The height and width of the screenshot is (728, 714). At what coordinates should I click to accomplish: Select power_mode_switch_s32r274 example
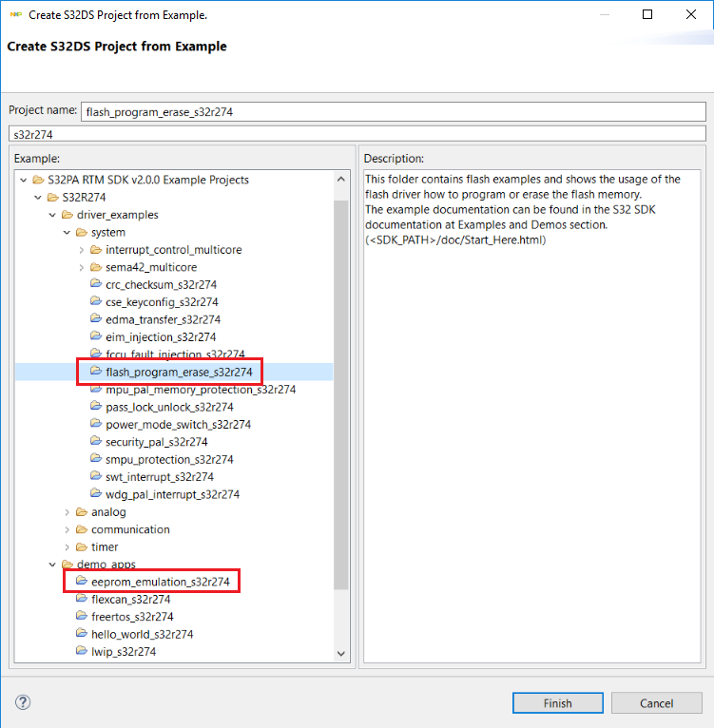178,425
